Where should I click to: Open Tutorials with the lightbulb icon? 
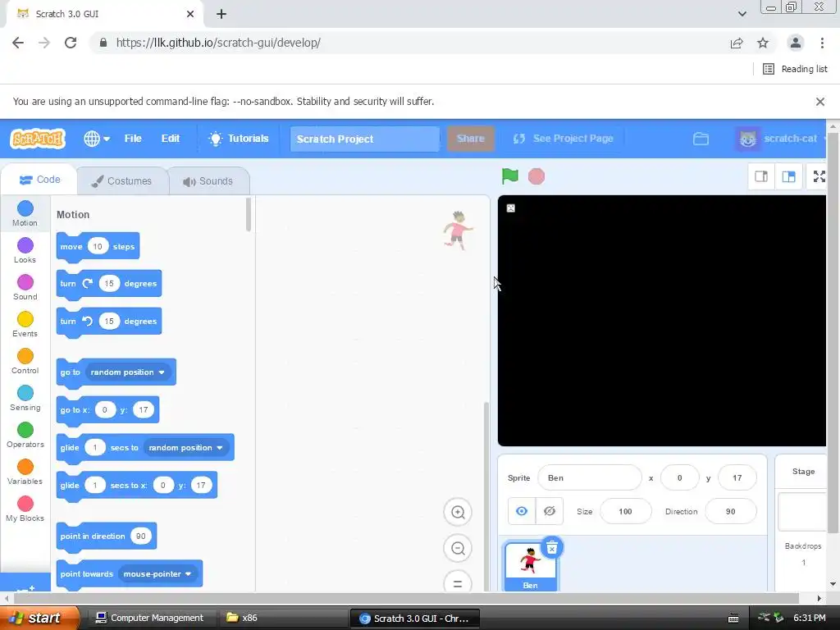pyautogui.click(x=239, y=138)
